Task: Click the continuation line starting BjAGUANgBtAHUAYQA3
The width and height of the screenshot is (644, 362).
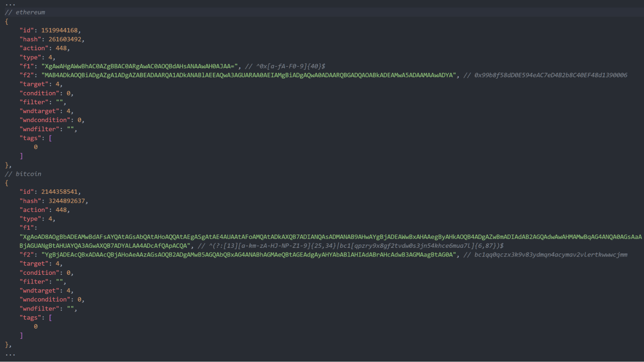Action: pyautogui.click(x=105, y=246)
